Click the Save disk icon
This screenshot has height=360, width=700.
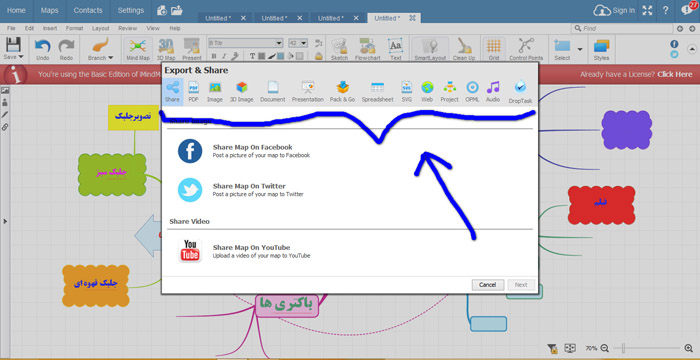(x=13, y=45)
